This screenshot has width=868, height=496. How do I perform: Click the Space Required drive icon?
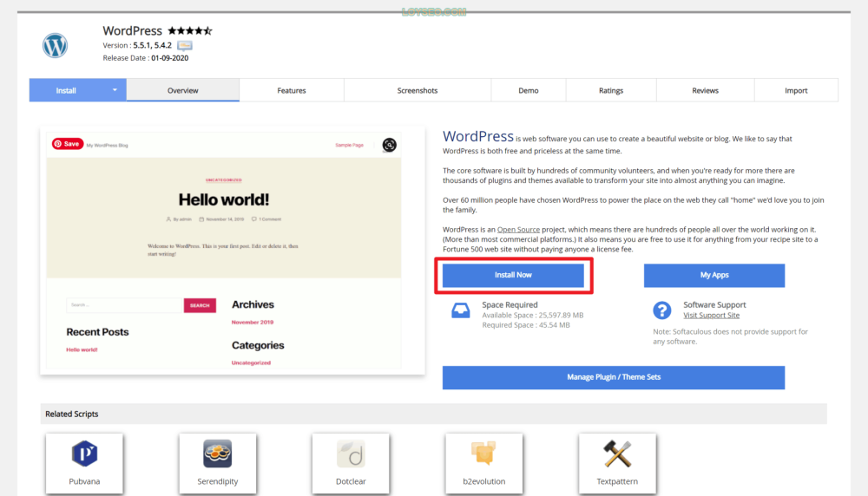pyautogui.click(x=461, y=310)
